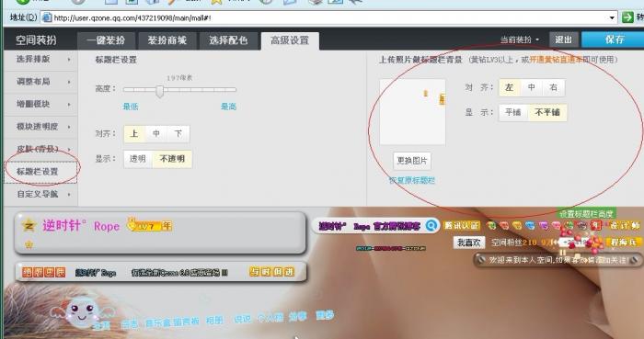This screenshot has height=339, width=644.
Task: Click the height slider handle
Action: click(x=160, y=91)
